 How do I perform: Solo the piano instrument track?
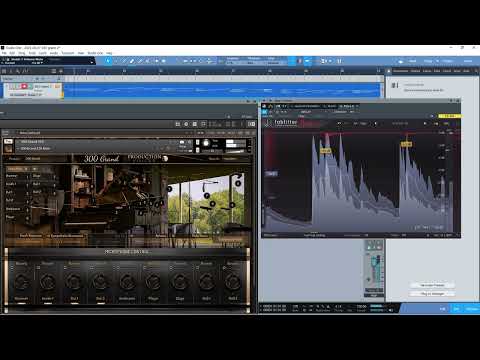click(x=17, y=86)
